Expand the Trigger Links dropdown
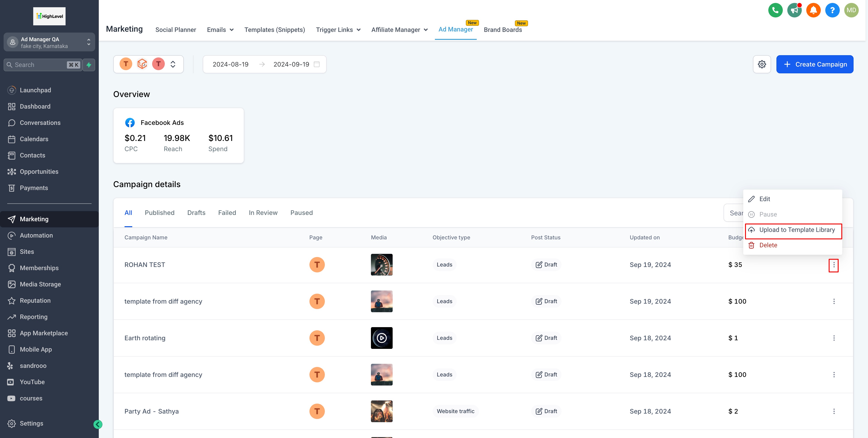868x438 pixels. click(x=338, y=30)
